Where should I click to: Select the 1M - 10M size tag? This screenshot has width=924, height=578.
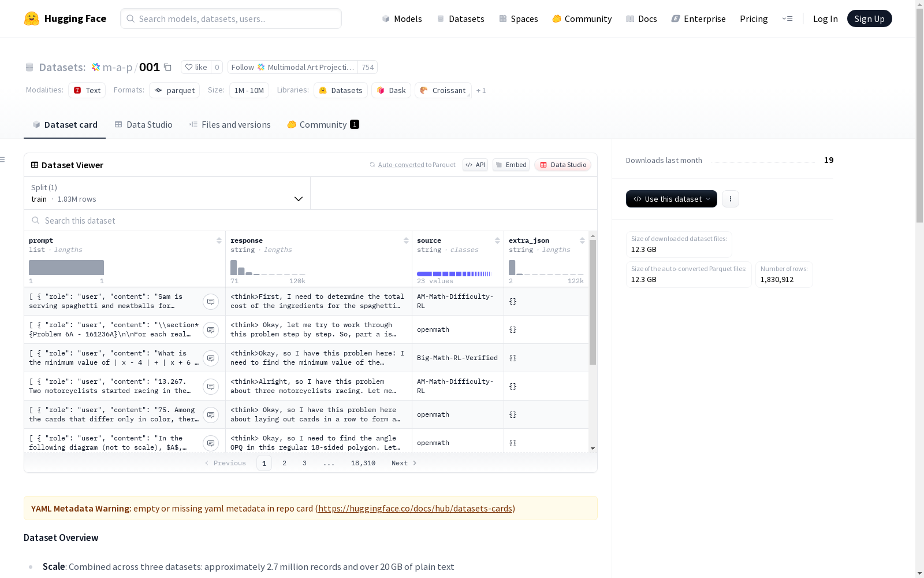(249, 90)
